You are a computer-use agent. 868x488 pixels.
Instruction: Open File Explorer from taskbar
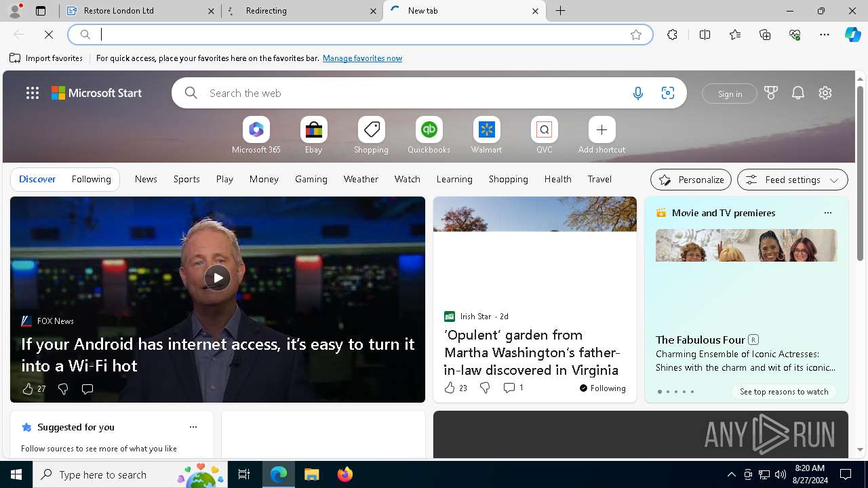coord(312,474)
